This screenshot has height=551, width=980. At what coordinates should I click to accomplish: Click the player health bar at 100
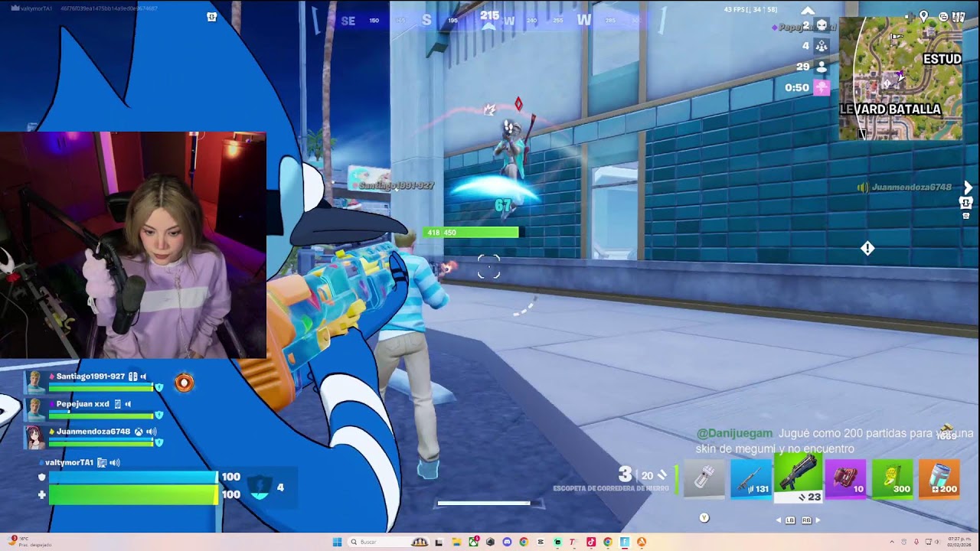[x=132, y=495]
